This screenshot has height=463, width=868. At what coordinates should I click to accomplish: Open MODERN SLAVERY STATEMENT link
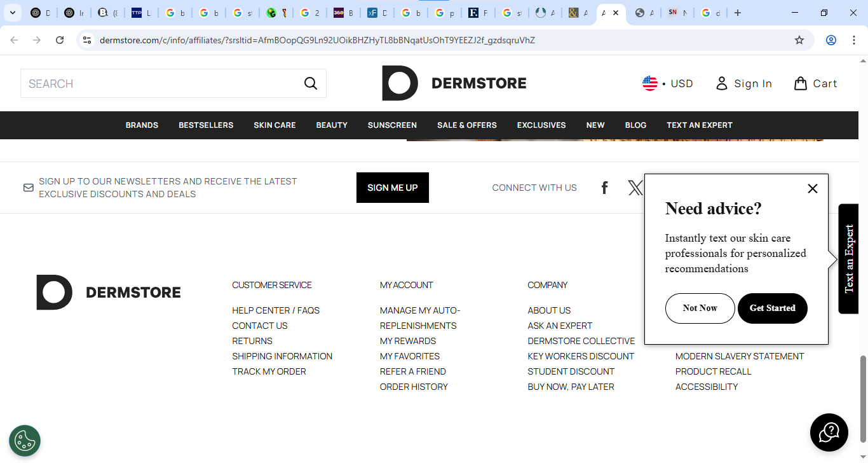point(740,356)
